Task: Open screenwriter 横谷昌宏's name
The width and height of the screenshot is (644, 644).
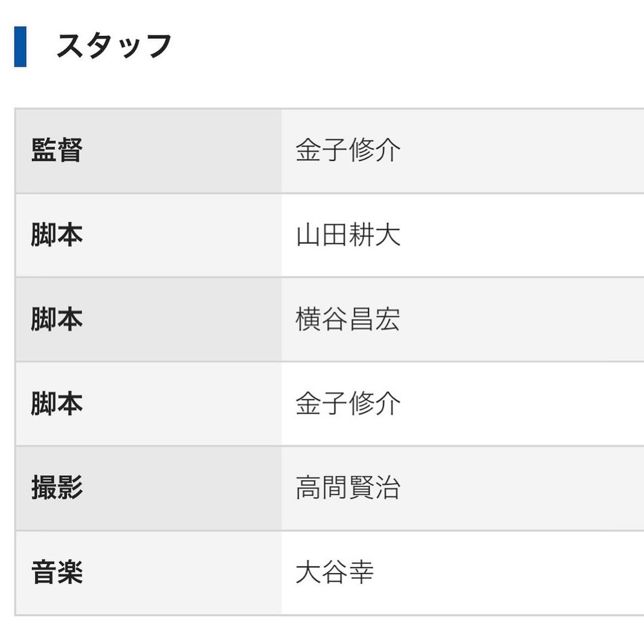Action: 348,320
